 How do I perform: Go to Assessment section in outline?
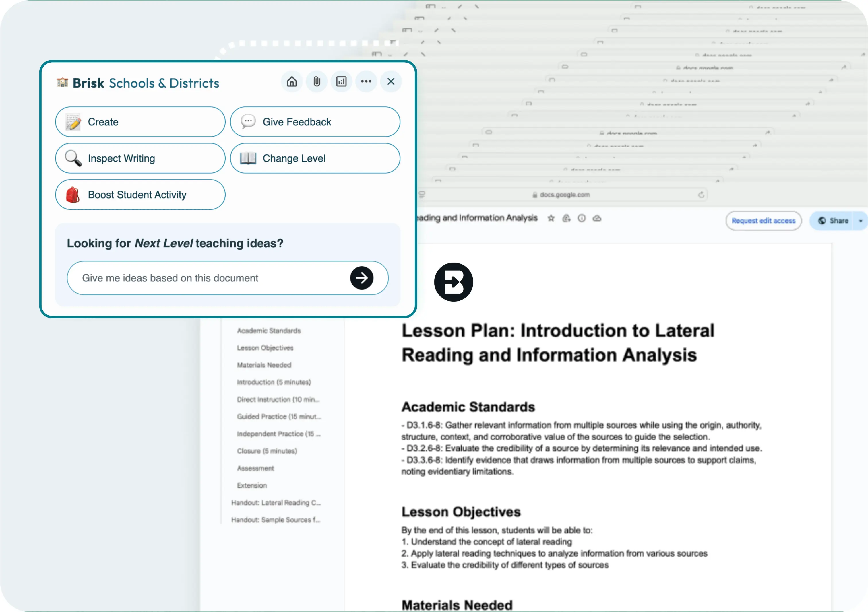255,468
